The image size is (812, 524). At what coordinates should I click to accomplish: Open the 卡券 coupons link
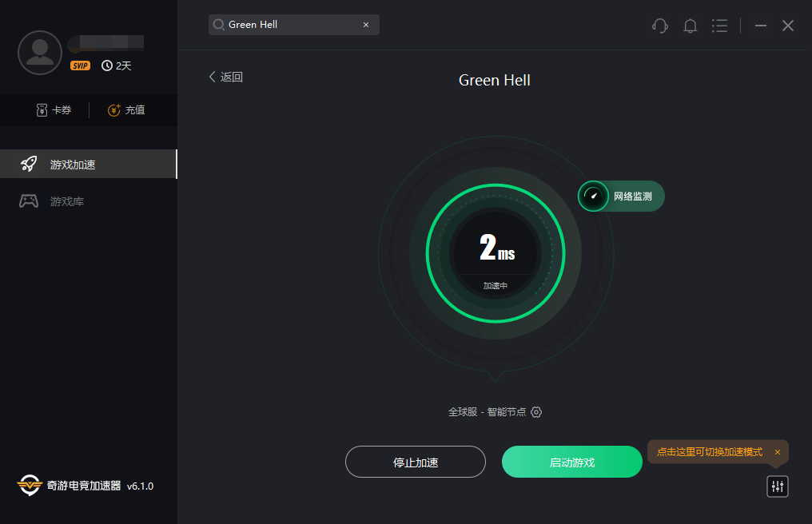pos(54,109)
